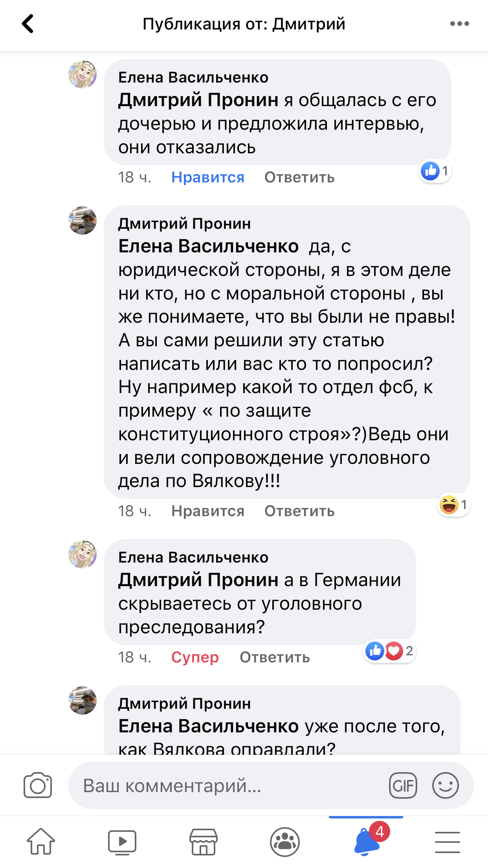Go to the Home feed tab
This screenshot has width=488, height=868.
pyautogui.click(x=41, y=841)
